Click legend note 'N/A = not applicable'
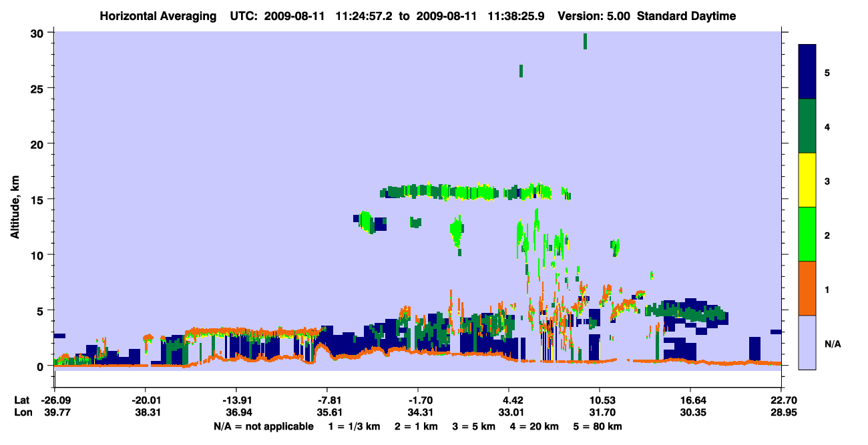Image resolution: width=868 pixels, height=445 pixels. [263, 426]
